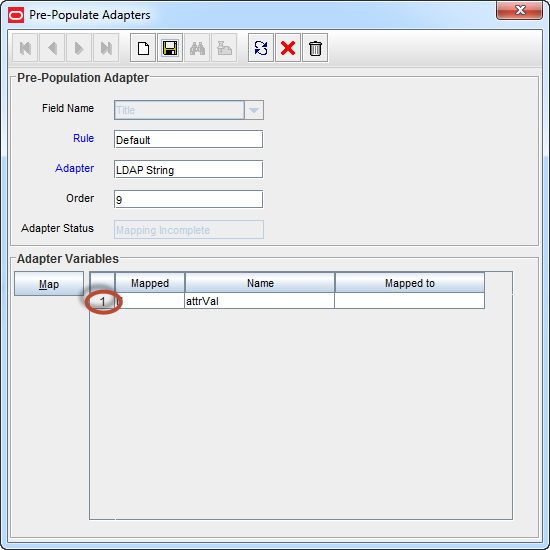This screenshot has height=550, width=550.
Task: Select row 1 in Adapter Variables table
Action: click(x=102, y=301)
